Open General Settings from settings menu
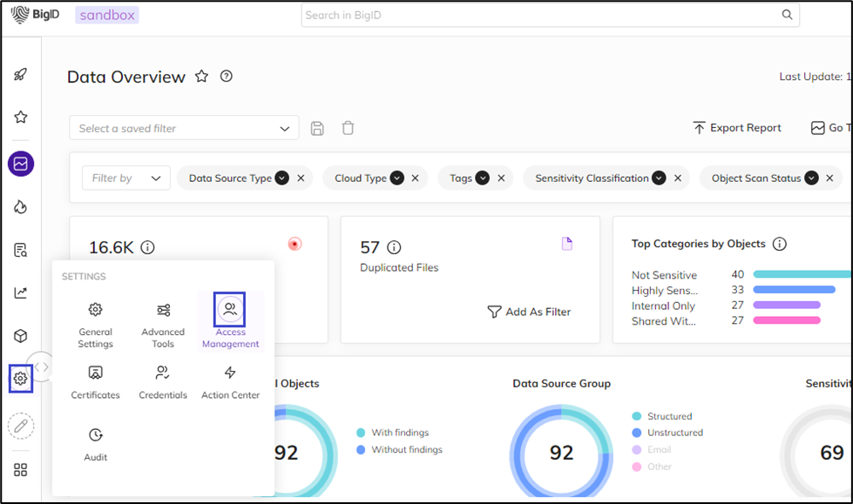Viewport: 853px width, 504px height. 96,324
